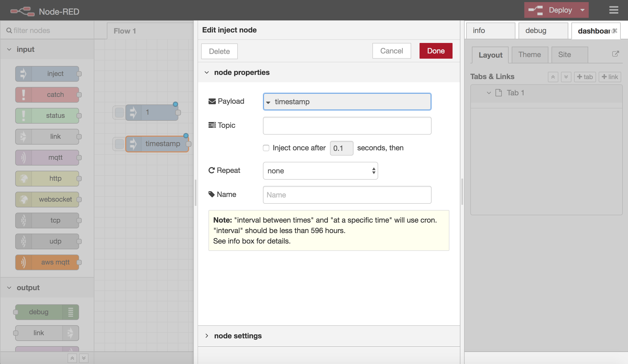
Task: Select the output link node in the palette
Action: pyautogui.click(x=47, y=333)
